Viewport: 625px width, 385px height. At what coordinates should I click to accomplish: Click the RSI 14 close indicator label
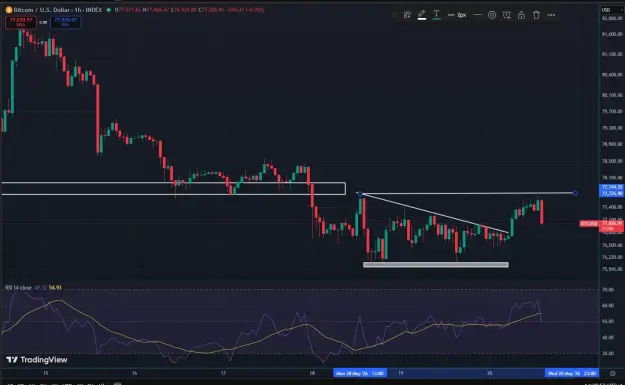click(x=18, y=287)
